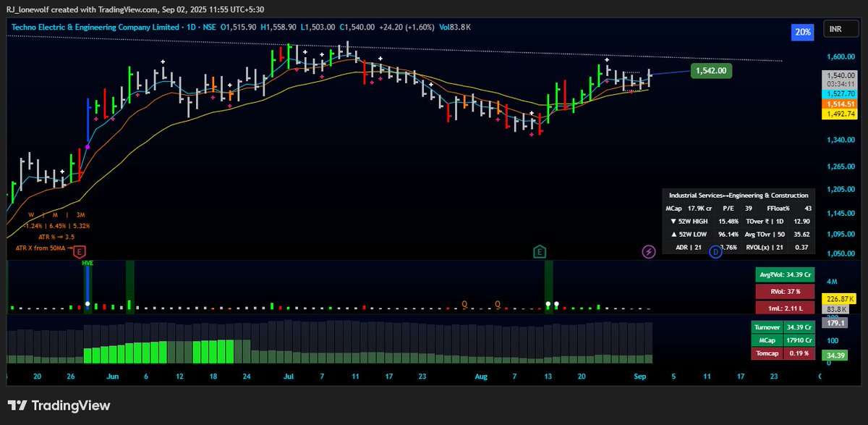Image resolution: width=868 pixels, height=425 pixels.
Task: Click the green HVE volume label
Action: tap(88, 265)
